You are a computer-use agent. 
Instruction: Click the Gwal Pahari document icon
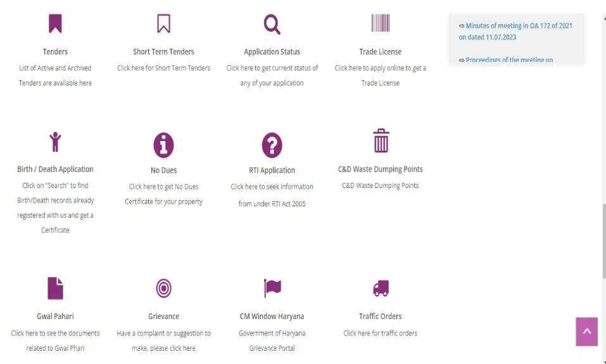tap(55, 288)
